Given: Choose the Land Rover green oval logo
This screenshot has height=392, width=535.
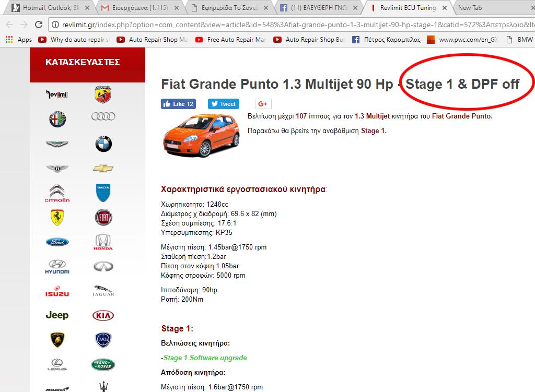Looking at the screenshot, I should point(103,364).
